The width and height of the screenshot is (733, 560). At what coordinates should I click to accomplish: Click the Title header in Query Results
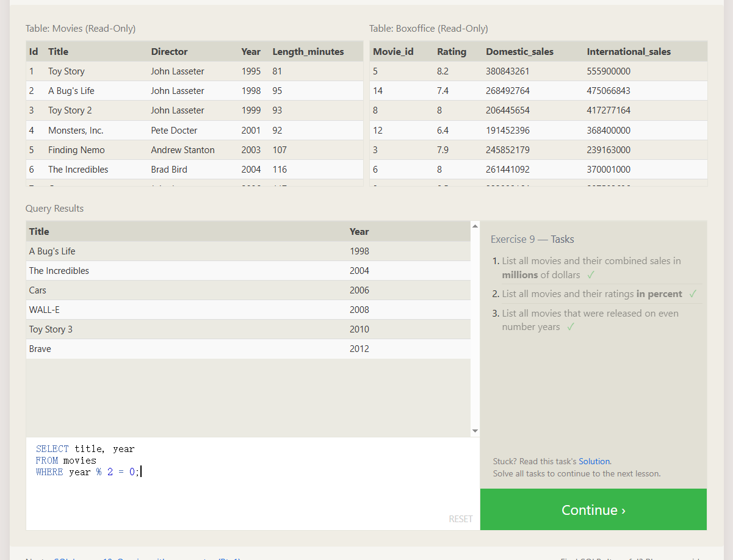point(39,231)
